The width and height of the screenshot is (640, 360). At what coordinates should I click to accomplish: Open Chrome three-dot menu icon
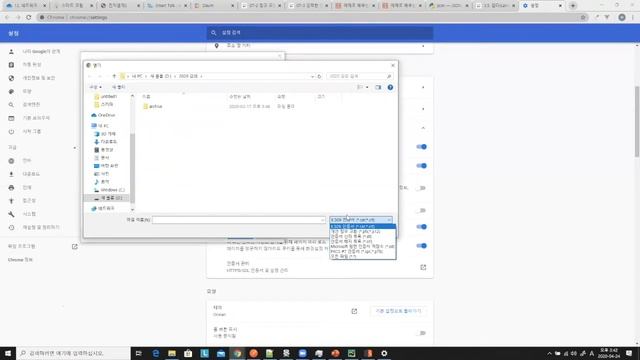tap(633, 18)
